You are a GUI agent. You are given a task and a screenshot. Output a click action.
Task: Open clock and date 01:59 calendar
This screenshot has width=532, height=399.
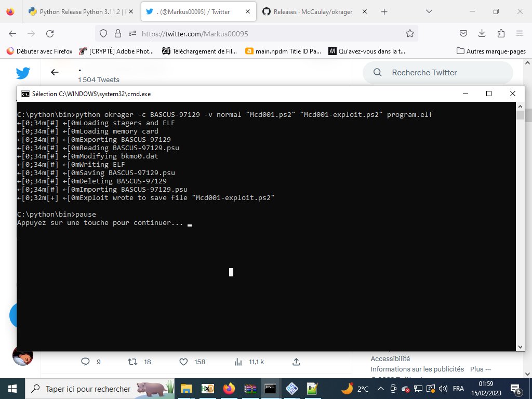pos(486,389)
